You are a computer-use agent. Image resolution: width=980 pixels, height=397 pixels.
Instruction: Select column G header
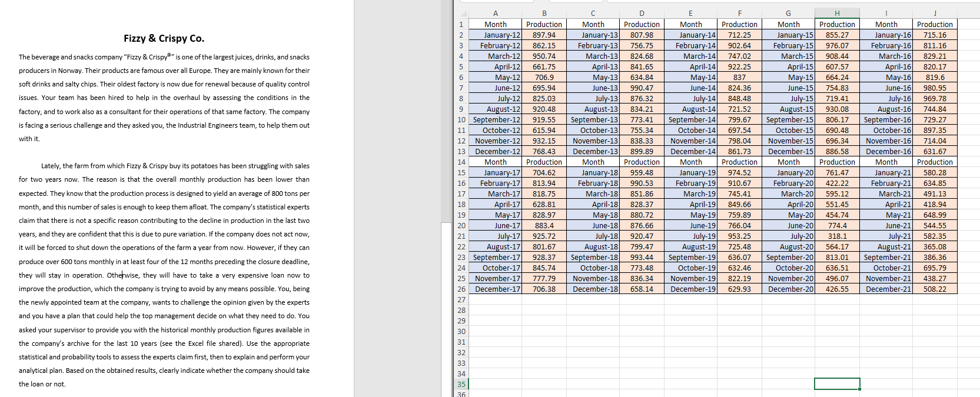[788, 14]
